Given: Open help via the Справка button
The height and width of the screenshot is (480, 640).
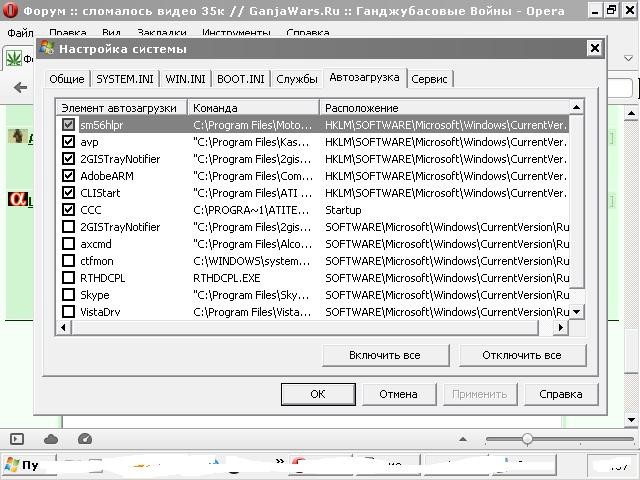Looking at the screenshot, I should point(561,394).
